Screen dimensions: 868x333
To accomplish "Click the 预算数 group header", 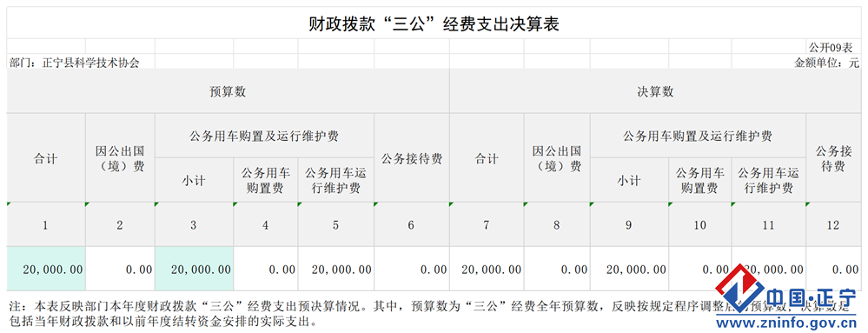I will 228,92.
